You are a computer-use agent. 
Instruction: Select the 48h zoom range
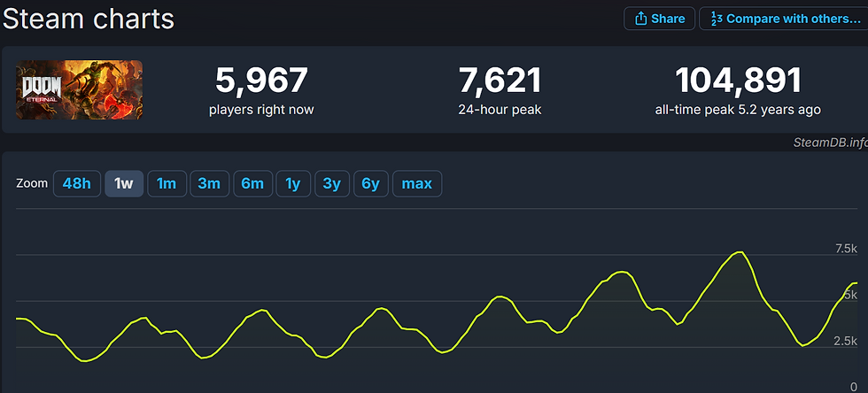click(x=77, y=184)
